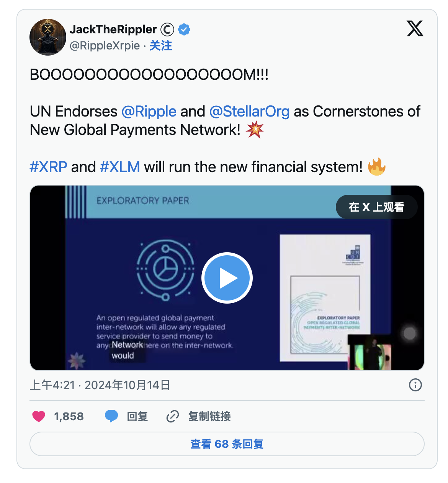Viewport: 448px width, 483px height.
Task: Click the blue verified badge
Action: [x=184, y=30]
